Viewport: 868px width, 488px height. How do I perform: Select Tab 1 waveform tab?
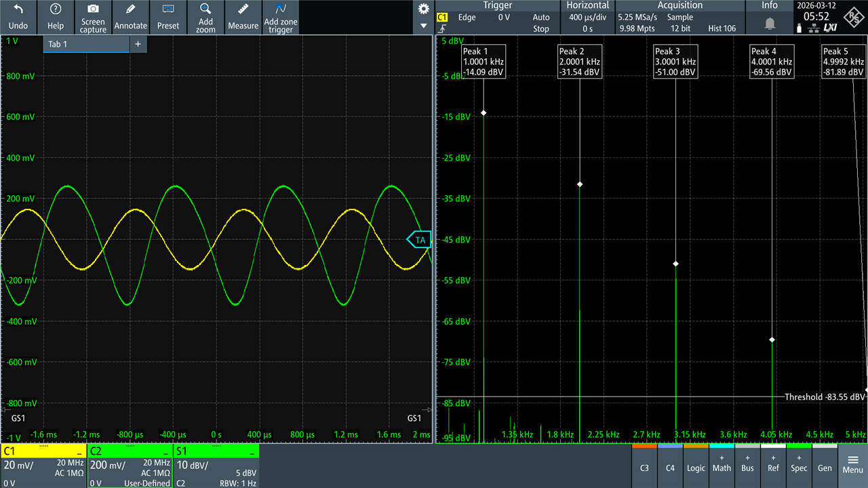(85, 44)
